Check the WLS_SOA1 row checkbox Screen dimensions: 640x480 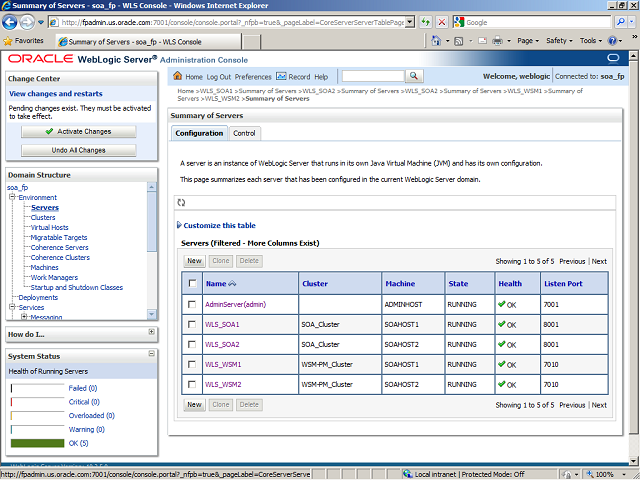[x=191, y=325]
